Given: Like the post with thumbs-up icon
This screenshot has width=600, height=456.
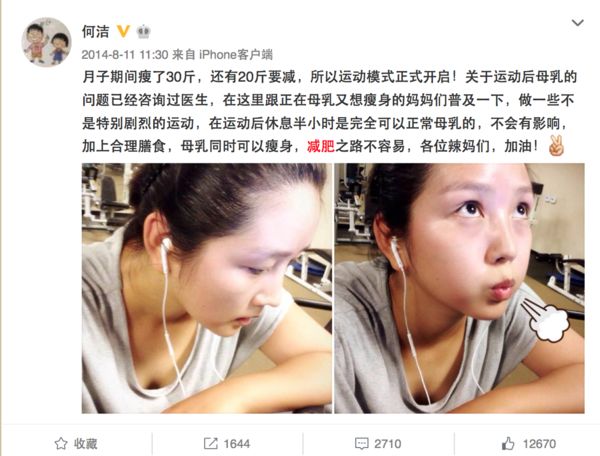Looking at the screenshot, I should coord(508,444).
